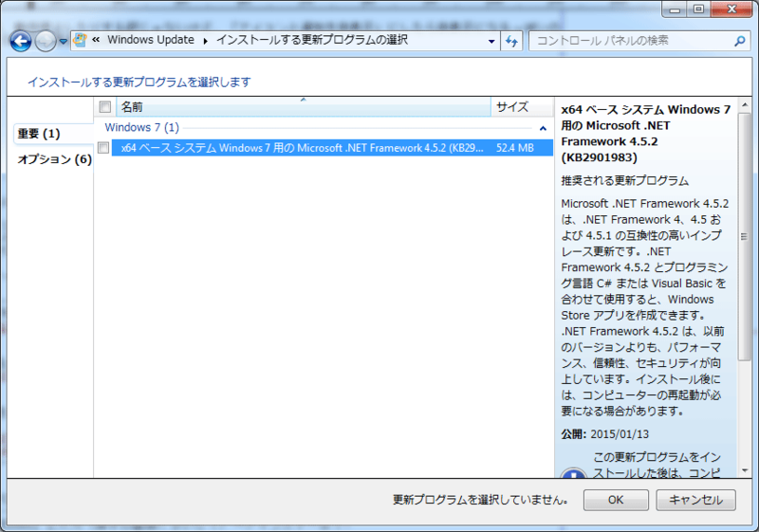759x532 pixels.
Task: Switch to the オプション (6) tab
Action: 54,159
